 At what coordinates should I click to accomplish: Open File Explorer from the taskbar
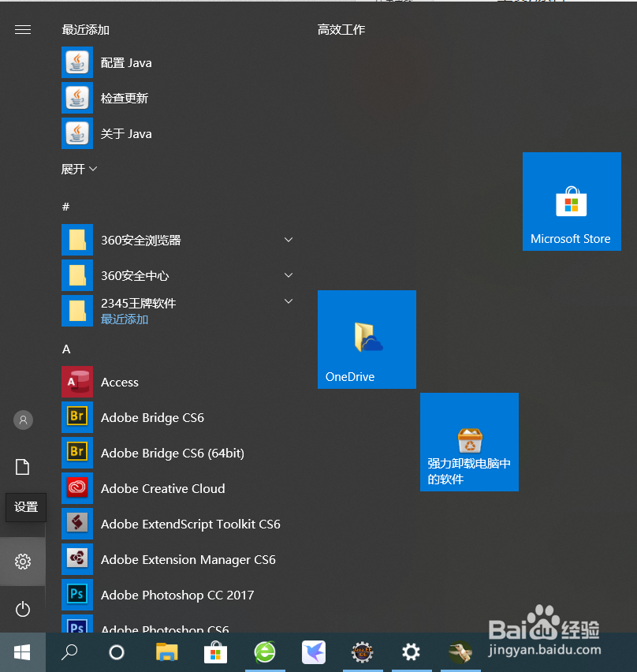click(166, 652)
